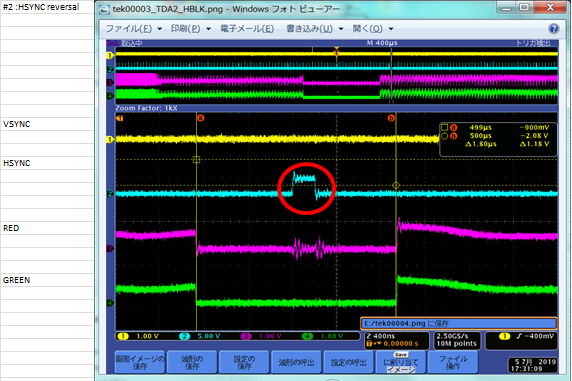Expand the 印刷(P) dropdown arrow
Screen dimensions: 572x381
208,29
